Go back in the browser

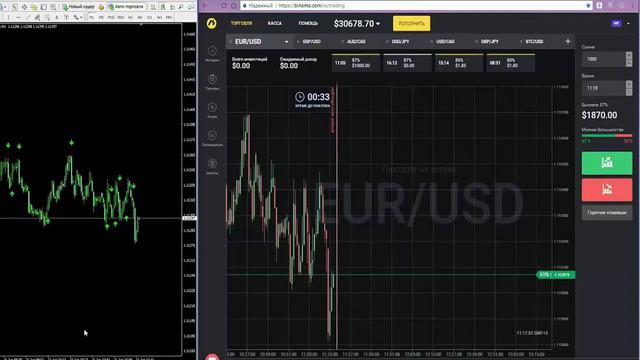pos(205,5)
